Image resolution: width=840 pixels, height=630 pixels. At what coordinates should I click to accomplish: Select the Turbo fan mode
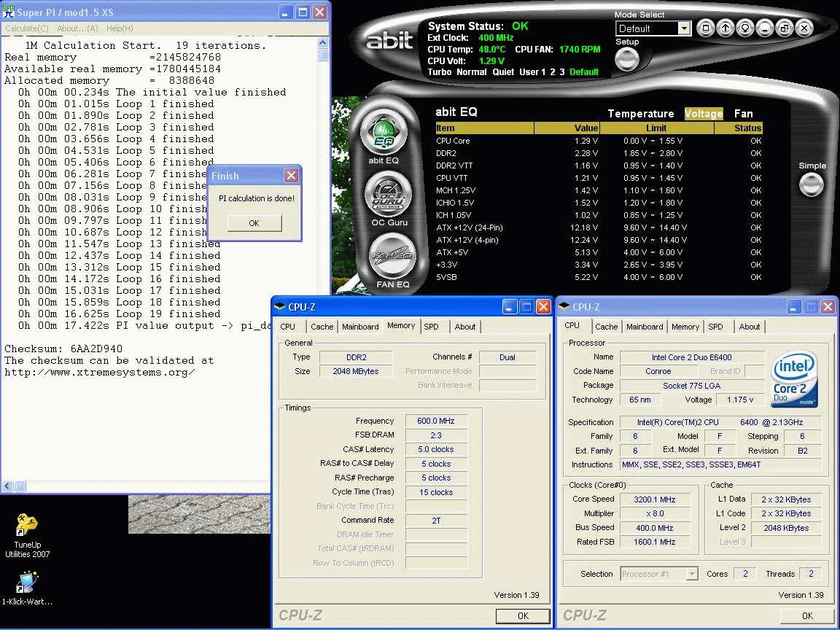coord(439,71)
